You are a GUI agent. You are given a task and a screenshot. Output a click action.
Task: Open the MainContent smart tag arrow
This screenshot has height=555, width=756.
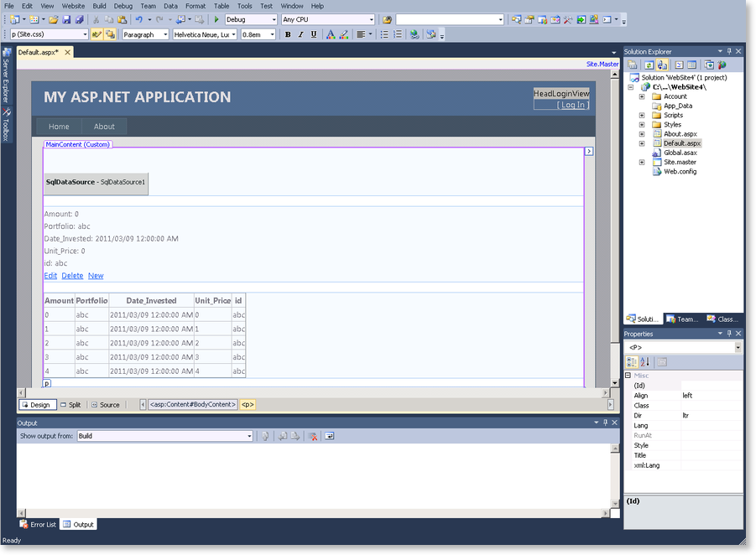pos(589,151)
